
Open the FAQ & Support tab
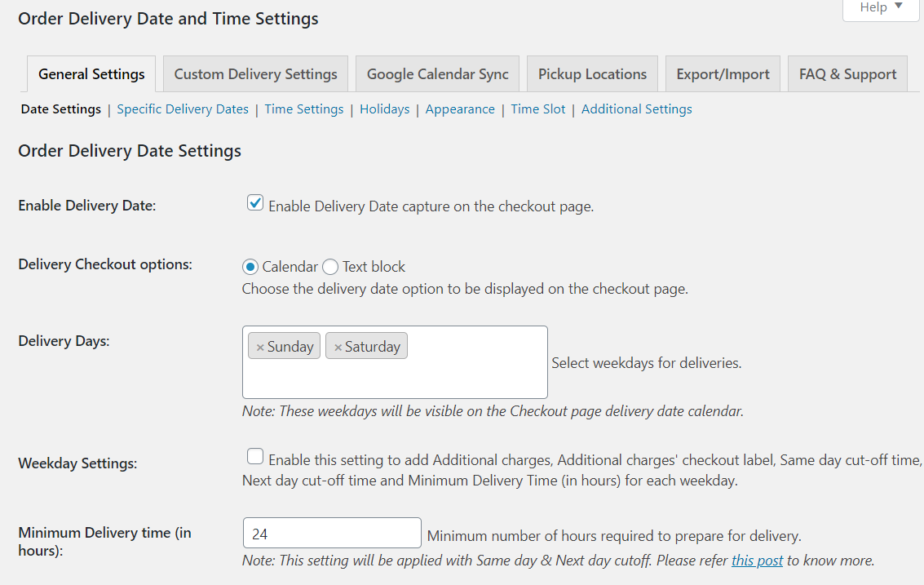847,74
